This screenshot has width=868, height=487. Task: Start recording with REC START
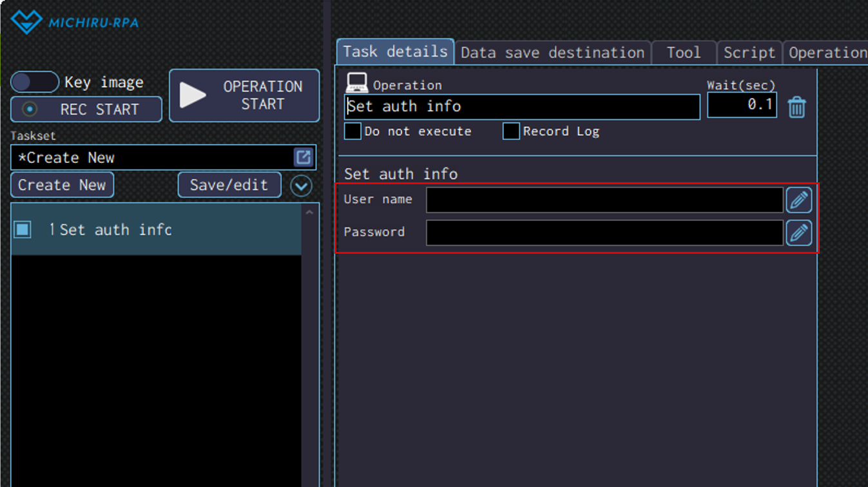pyautogui.click(x=86, y=110)
